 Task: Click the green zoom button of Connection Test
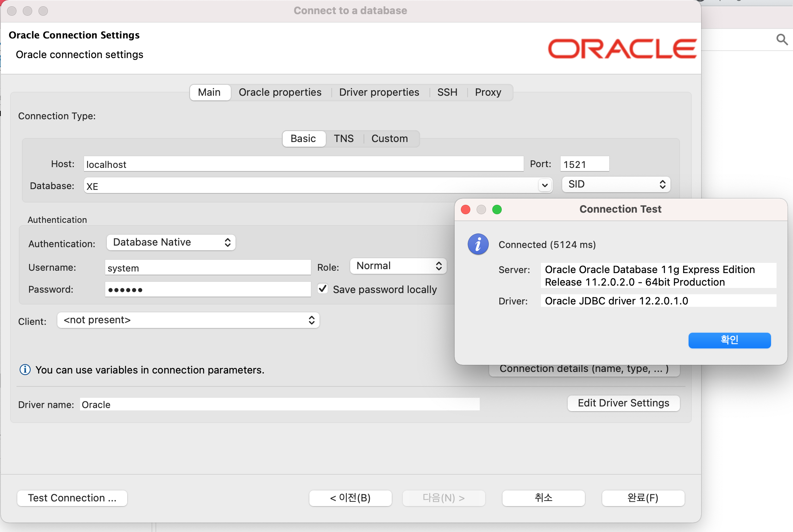click(497, 210)
